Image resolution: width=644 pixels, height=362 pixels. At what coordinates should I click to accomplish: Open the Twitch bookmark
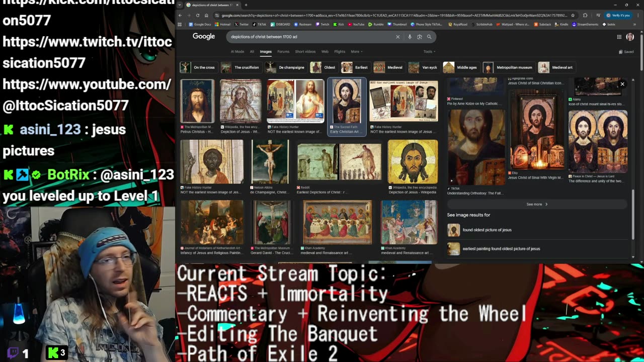coord(323,24)
